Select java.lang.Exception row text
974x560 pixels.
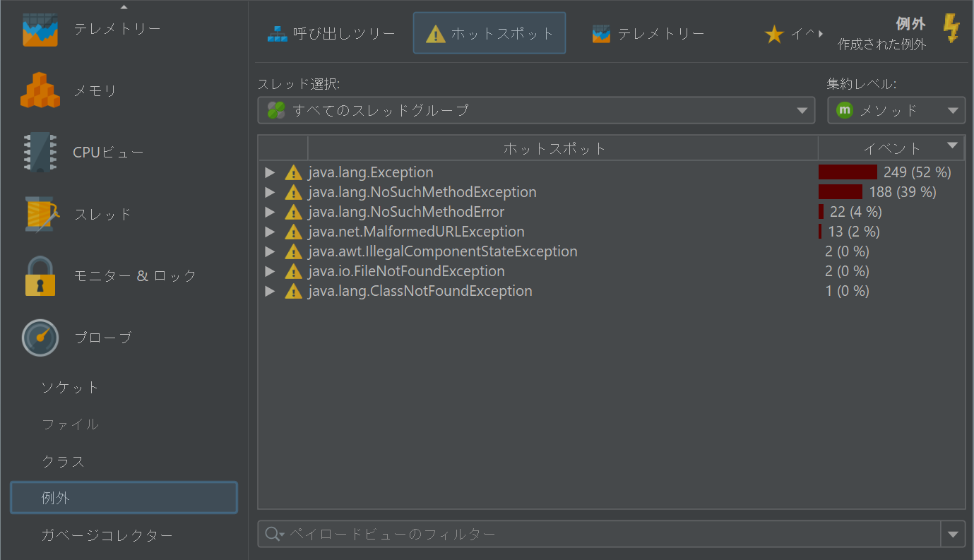371,172
